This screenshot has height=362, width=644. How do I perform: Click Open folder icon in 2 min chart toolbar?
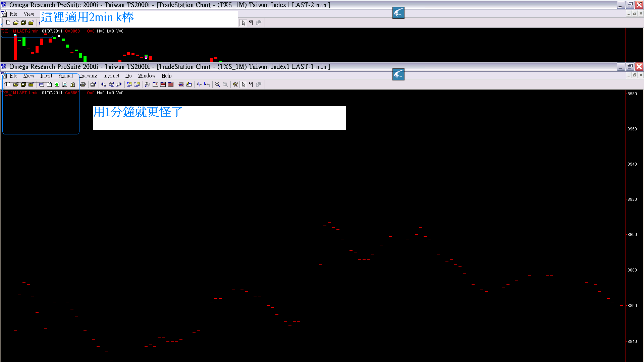[x=16, y=23]
